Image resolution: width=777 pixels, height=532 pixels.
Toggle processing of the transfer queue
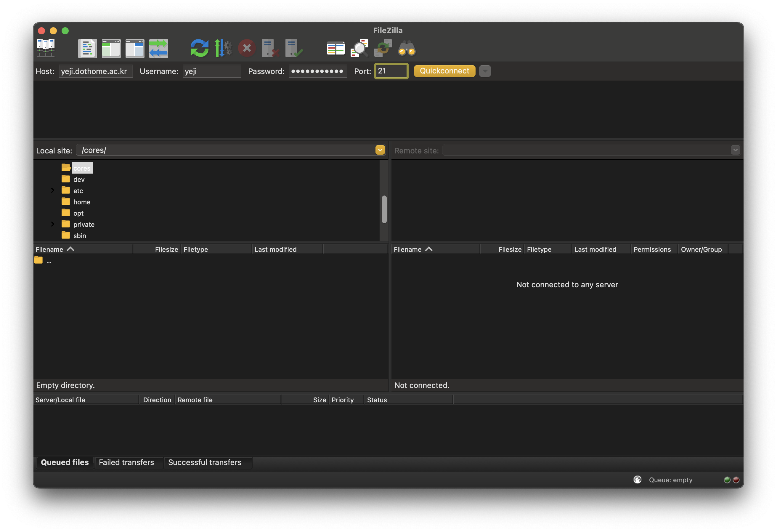point(223,48)
